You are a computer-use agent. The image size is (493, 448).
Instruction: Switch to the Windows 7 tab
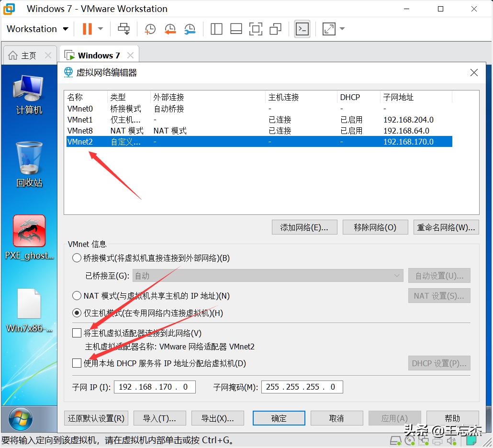99,55
